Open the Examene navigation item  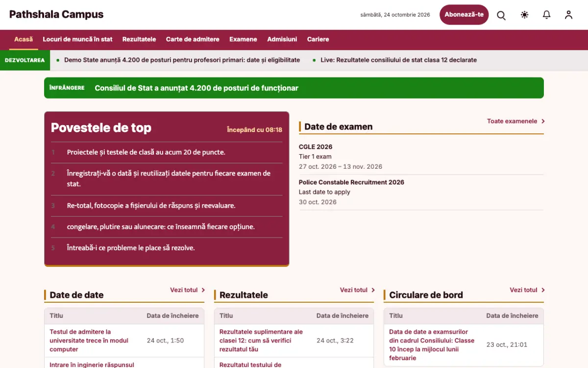pyautogui.click(x=243, y=39)
